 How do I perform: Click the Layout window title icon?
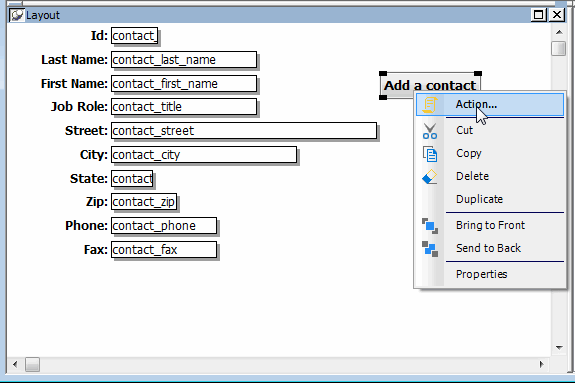[17, 15]
